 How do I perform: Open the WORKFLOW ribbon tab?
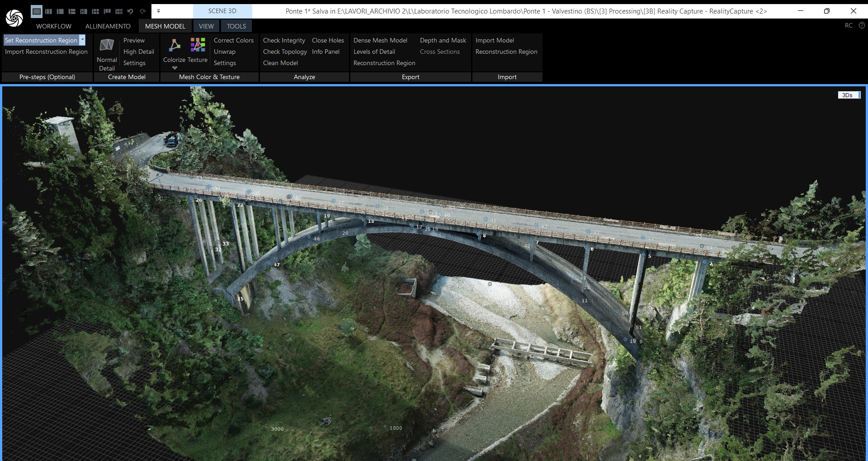(54, 26)
